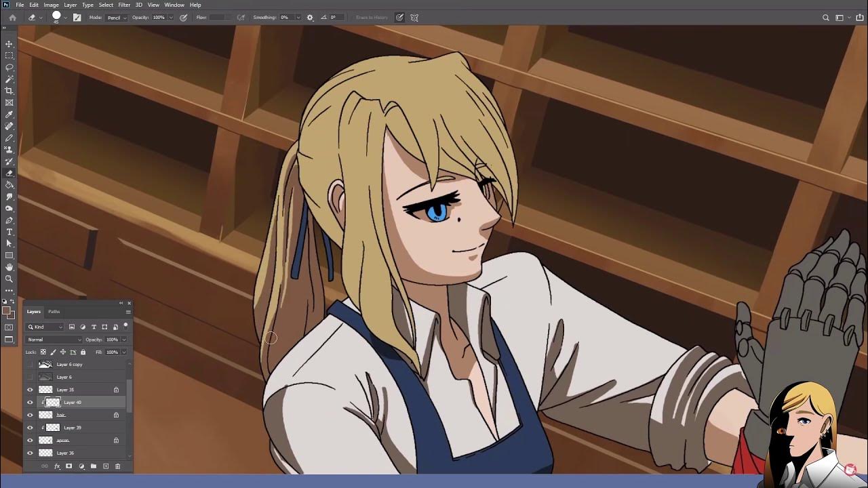
Task: Select the Eraser tool in toolbox
Action: [9, 173]
